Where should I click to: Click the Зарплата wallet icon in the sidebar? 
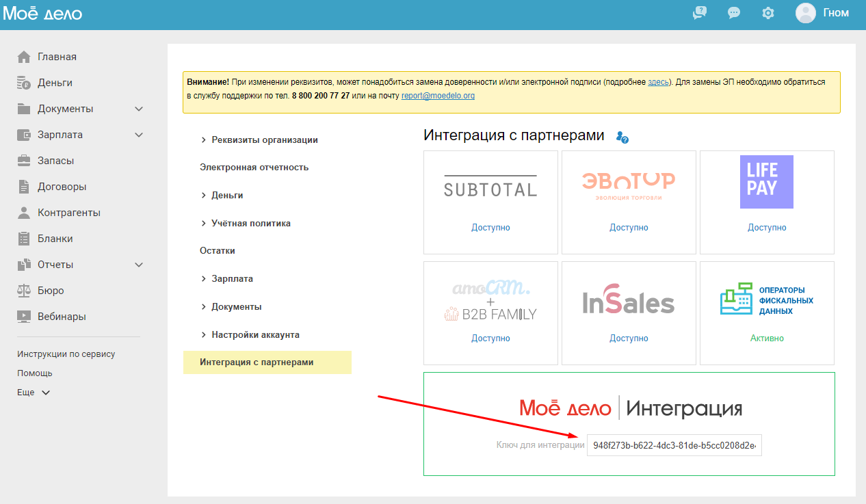pyautogui.click(x=24, y=135)
